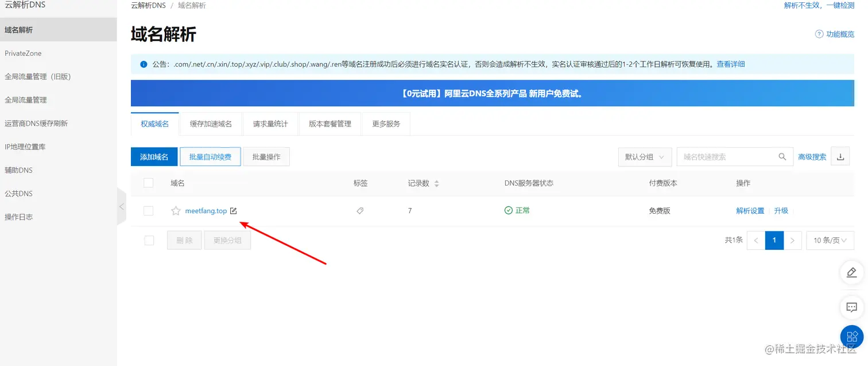868x366 pixels.
Task: Click the record count 7 cell
Action: click(410, 211)
